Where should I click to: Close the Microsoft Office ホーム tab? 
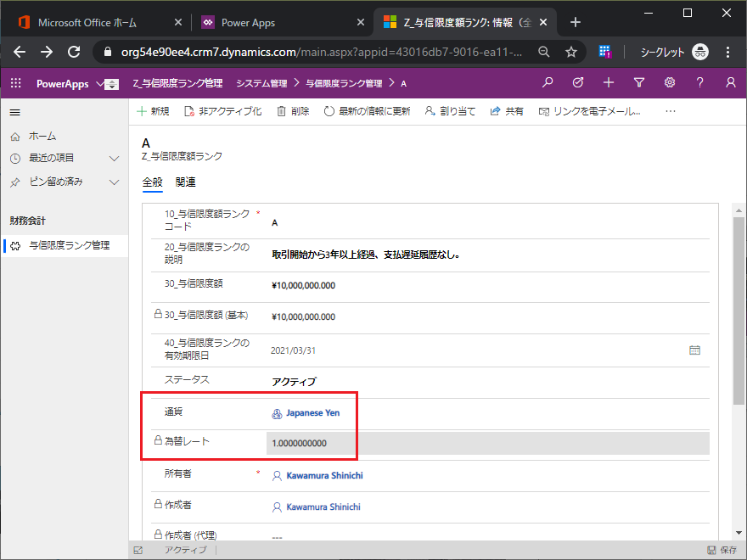(177, 22)
